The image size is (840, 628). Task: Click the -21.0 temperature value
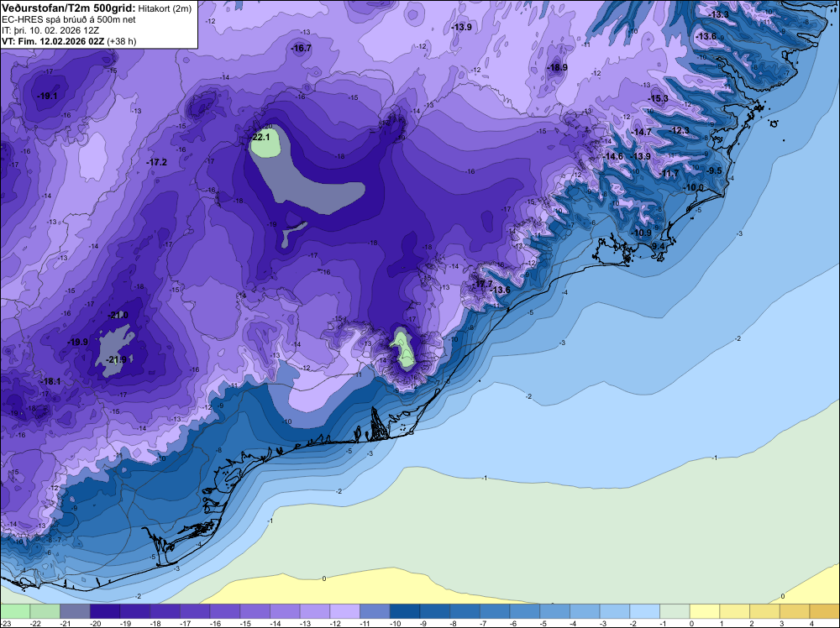click(x=118, y=316)
